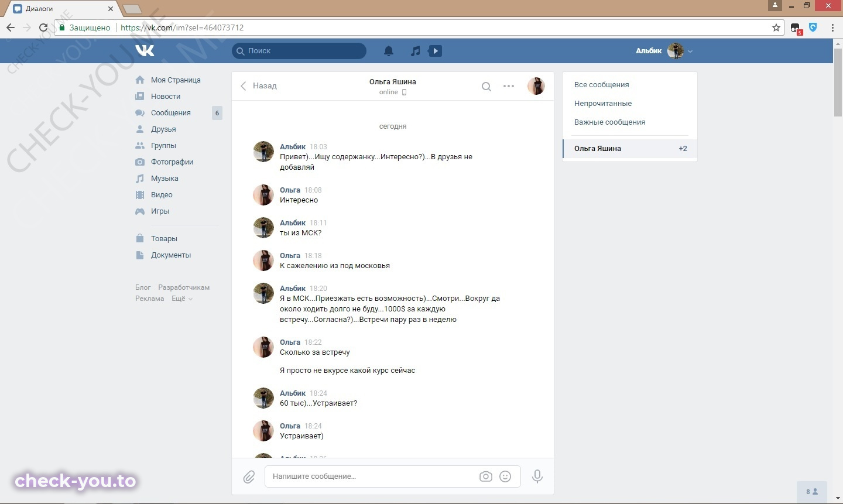Open the music player note icon
Screen dimensions: 843x504
click(415, 51)
